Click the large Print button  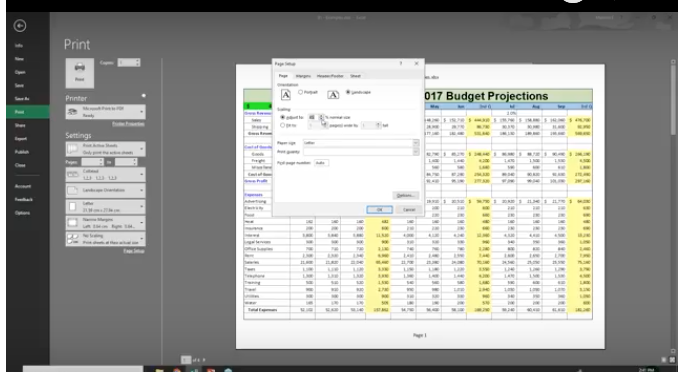tap(79, 73)
